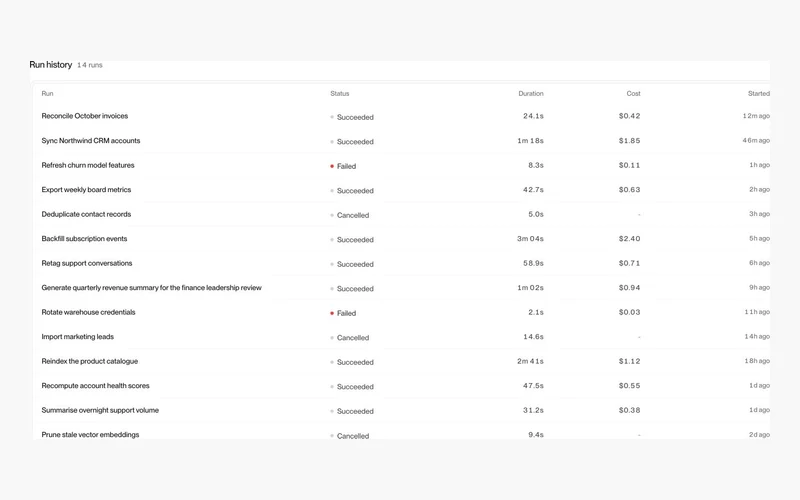Click the Started column header

click(759, 93)
